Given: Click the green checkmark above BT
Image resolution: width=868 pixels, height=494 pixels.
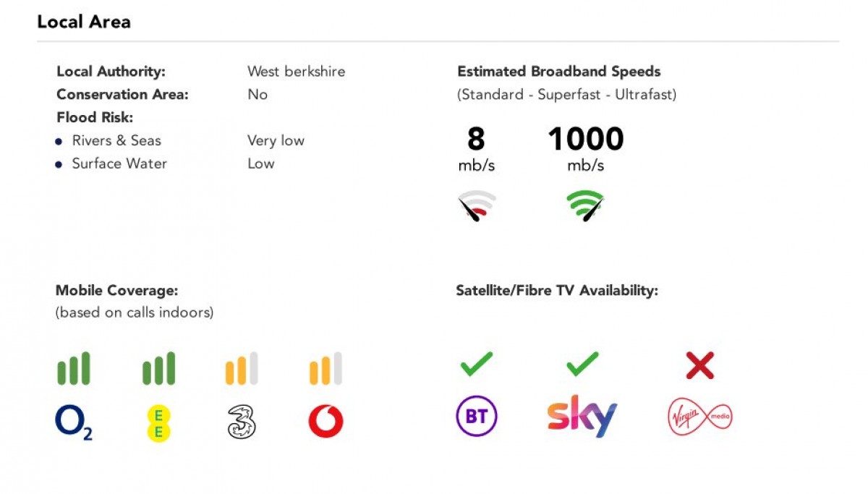Looking at the screenshot, I should click(x=476, y=364).
